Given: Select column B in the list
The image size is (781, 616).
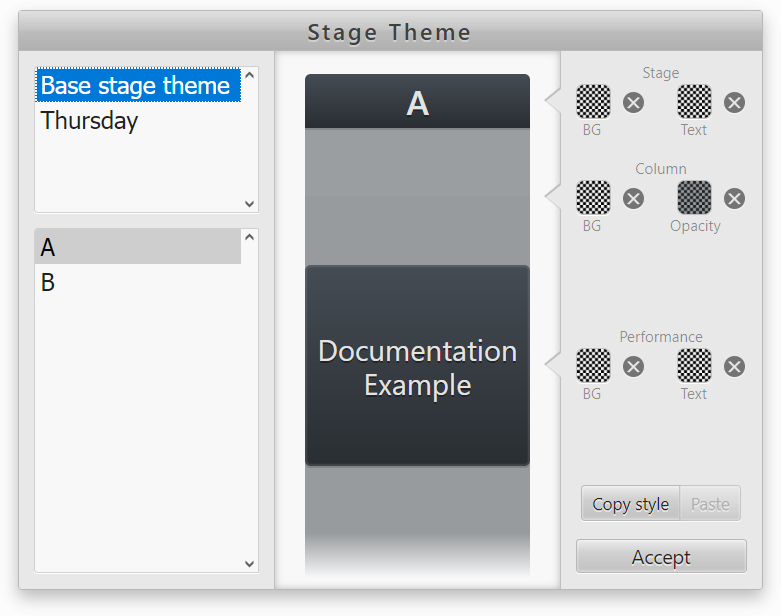Looking at the screenshot, I should (138, 283).
